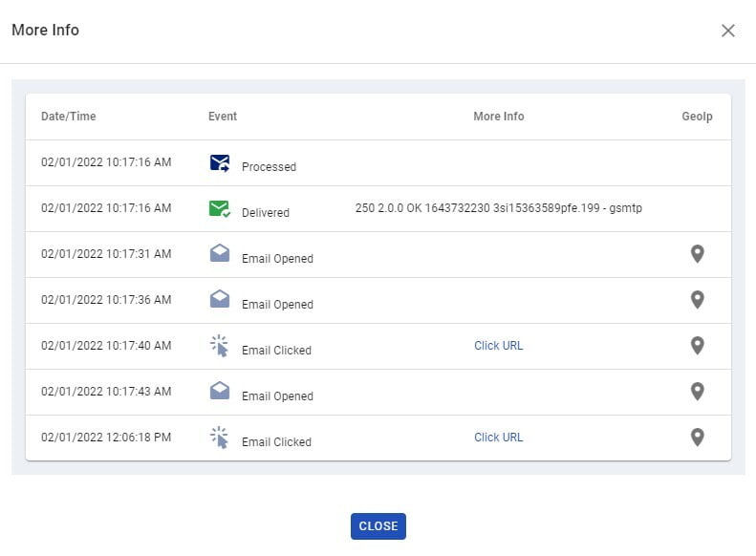Click the More Info column header

(x=498, y=117)
